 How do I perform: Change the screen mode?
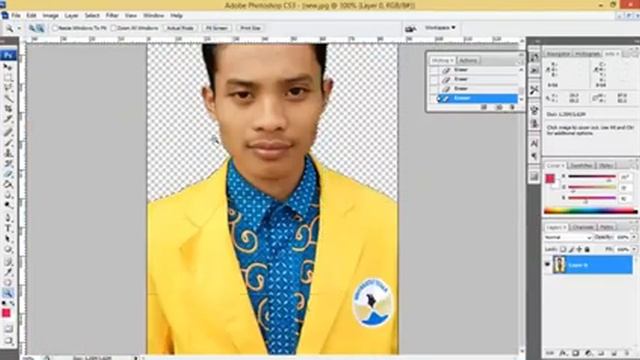pos(8,340)
